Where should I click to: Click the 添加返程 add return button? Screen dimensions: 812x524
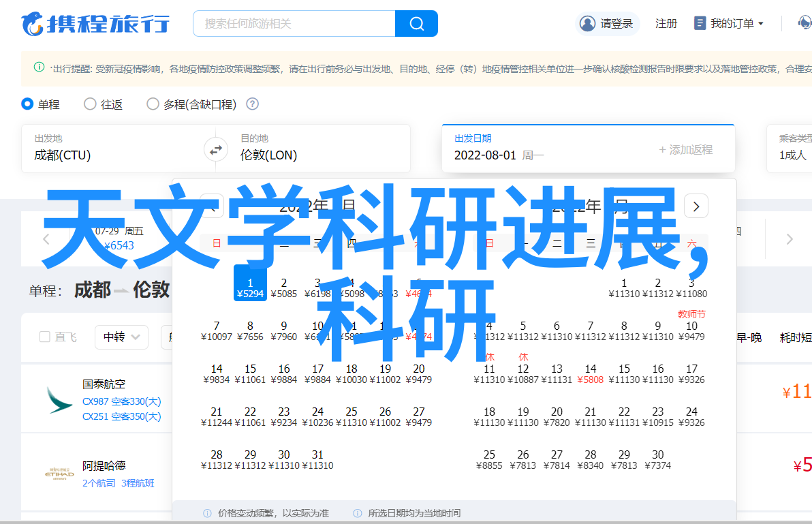tap(686, 150)
